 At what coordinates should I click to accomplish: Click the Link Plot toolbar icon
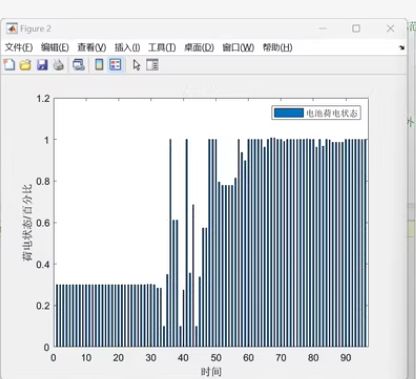tap(79, 65)
